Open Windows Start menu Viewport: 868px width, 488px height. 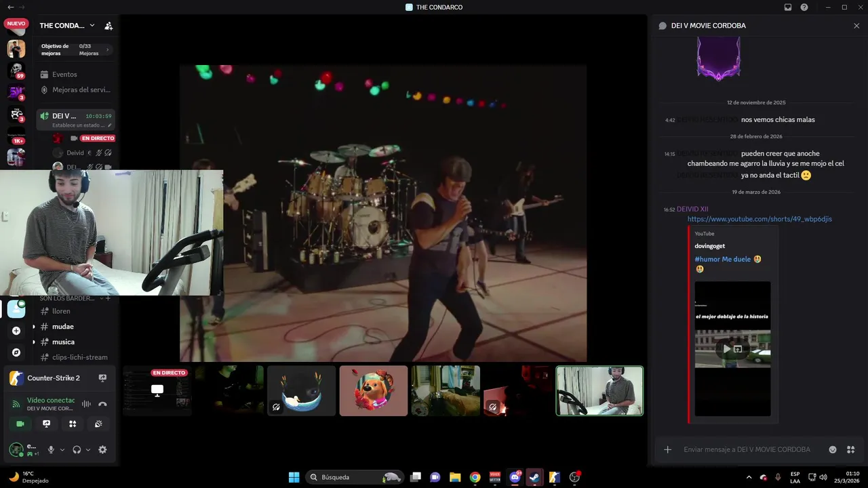pyautogui.click(x=294, y=477)
